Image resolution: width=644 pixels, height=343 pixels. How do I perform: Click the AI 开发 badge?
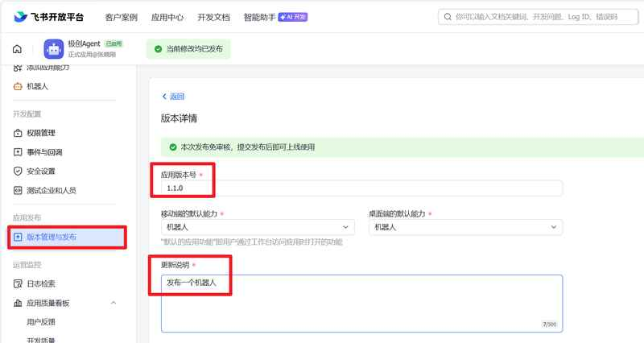pos(293,17)
